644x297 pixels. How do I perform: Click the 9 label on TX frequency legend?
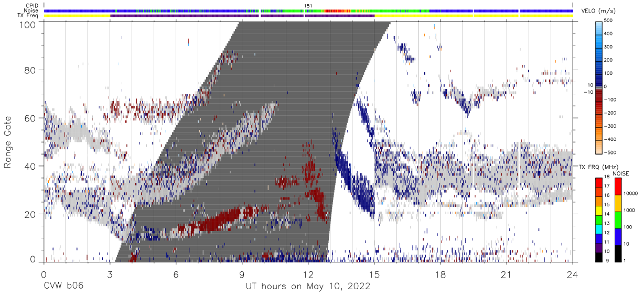click(607, 261)
